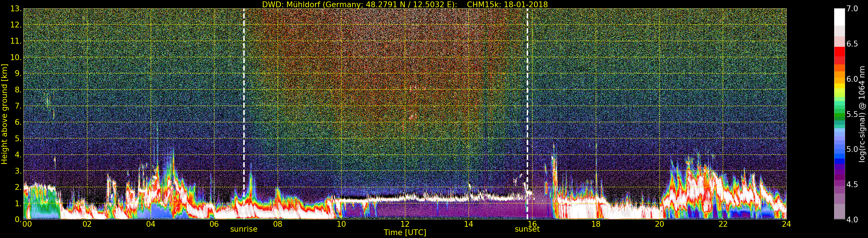Click the time axis tick label 16

(532, 224)
